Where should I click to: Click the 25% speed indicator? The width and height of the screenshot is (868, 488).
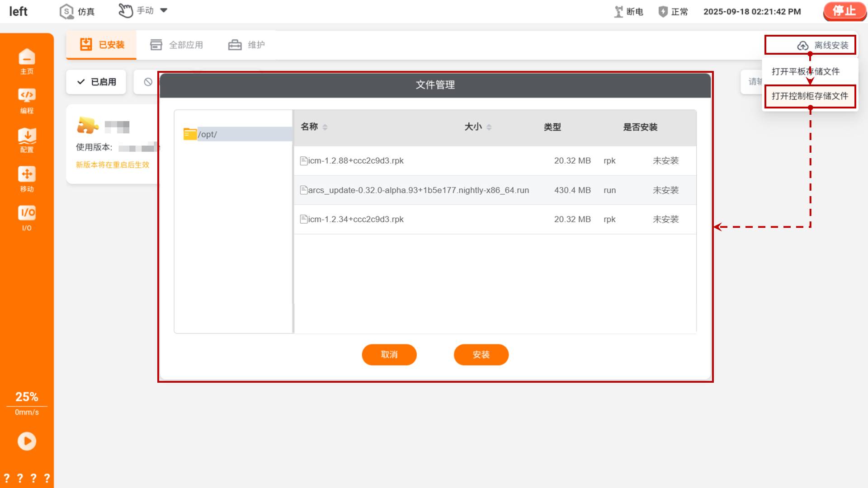pyautogui.click(x=27, y=397)
